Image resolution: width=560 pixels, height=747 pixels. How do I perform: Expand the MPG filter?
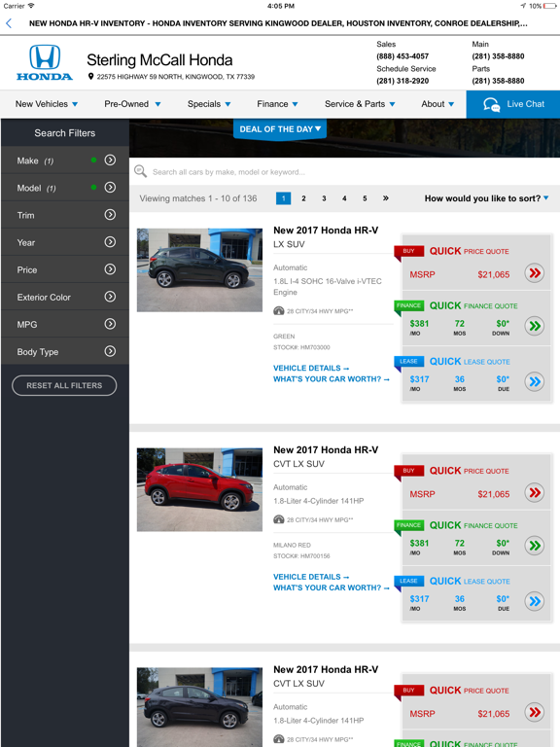65,324
